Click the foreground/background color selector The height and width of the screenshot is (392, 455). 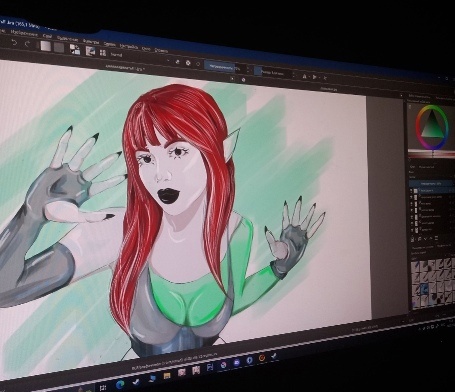point(75,49)
